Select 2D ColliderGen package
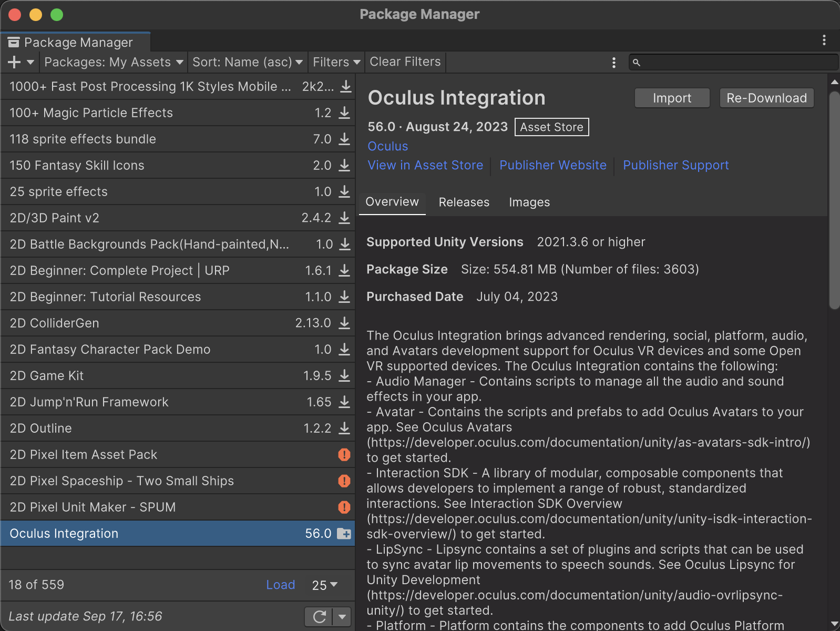The height and width of the screenshot is (631, 840). click(x=178, y=323)
